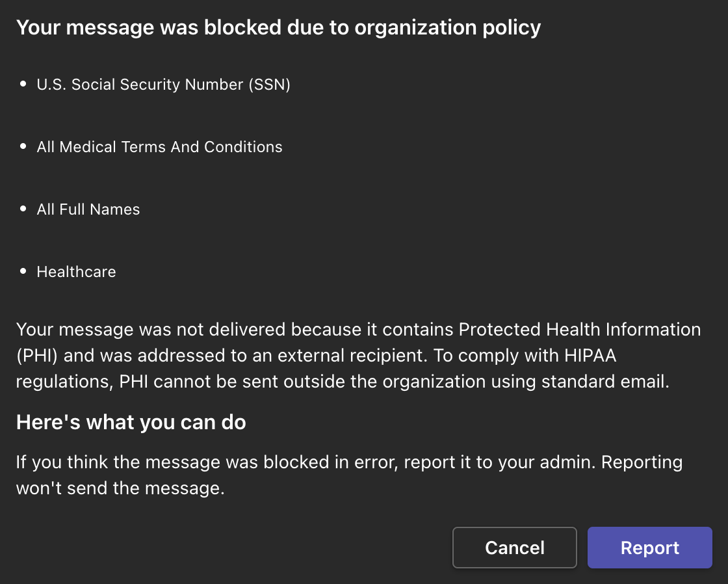Image resolution: width=728 pixels, height=584 pixels.
Task: Click the blocked due to organization policy heading
Action: 278,28
